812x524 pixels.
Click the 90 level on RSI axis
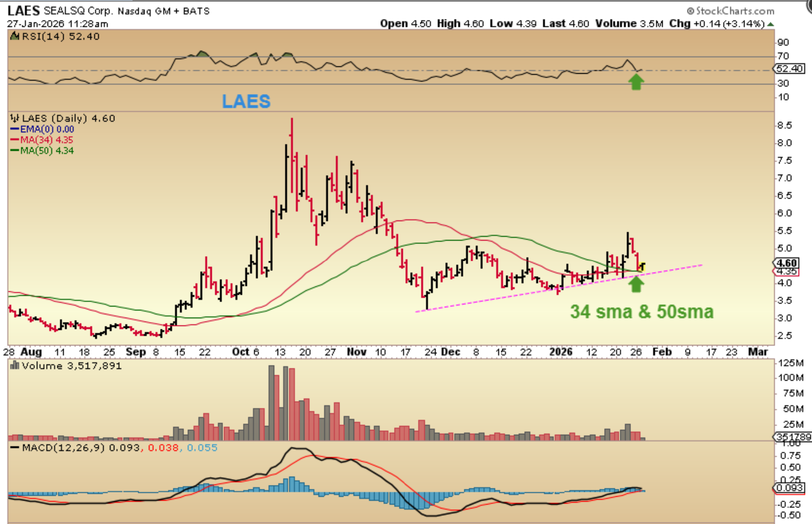(783, 42)
